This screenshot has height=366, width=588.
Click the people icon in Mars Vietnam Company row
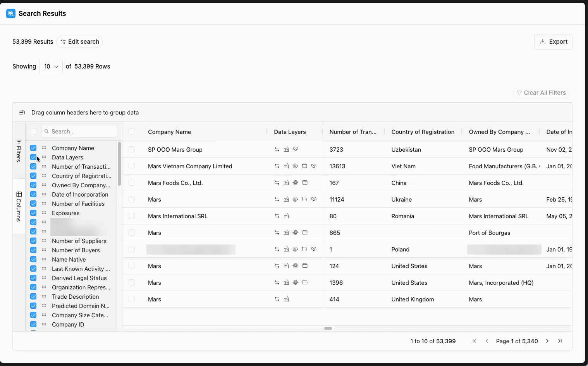click(314, 166)
